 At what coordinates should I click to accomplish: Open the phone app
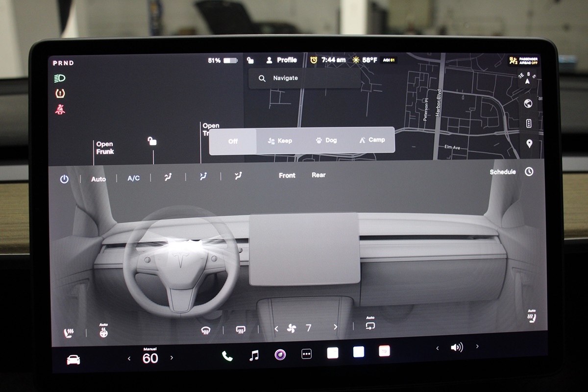click(227, 356)
